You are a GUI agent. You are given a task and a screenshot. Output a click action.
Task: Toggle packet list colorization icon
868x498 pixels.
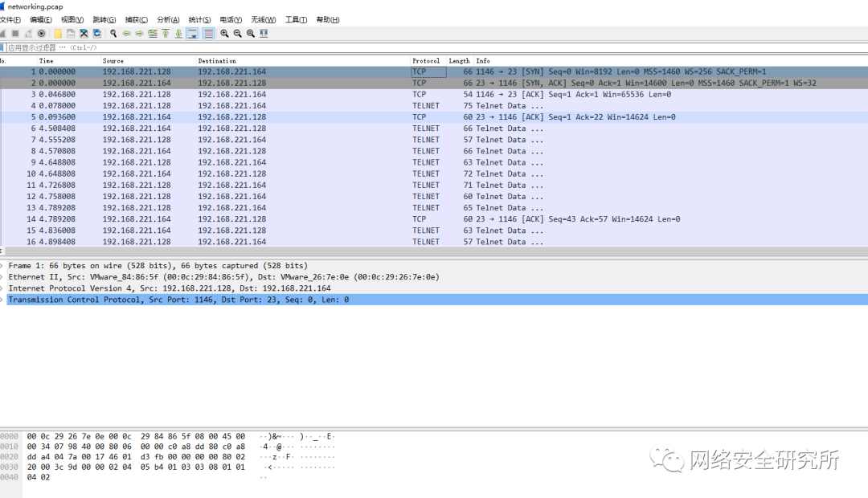[x=207, y=33]
